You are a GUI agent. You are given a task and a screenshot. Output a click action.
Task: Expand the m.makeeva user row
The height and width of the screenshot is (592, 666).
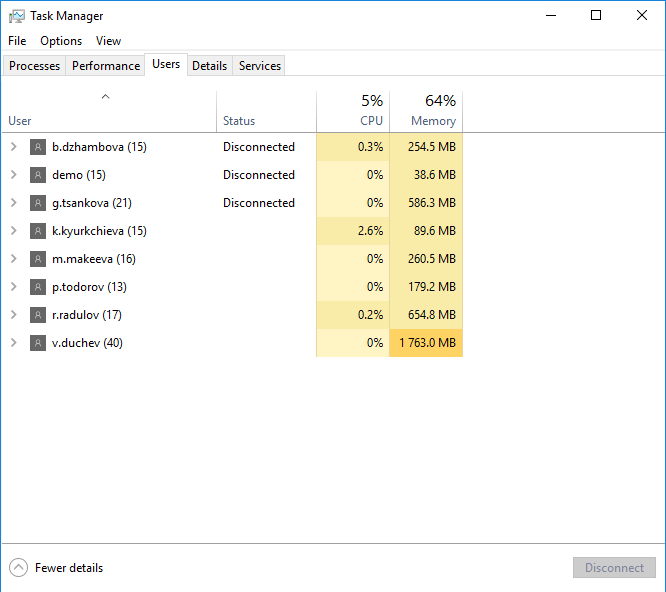click(x=14, y=259)
